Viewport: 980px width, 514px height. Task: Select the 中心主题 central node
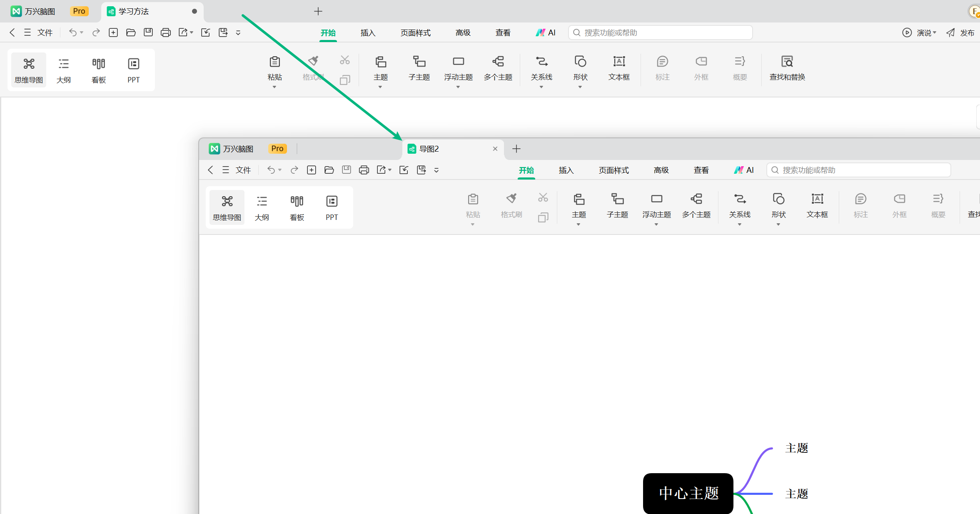pos(688,493)
